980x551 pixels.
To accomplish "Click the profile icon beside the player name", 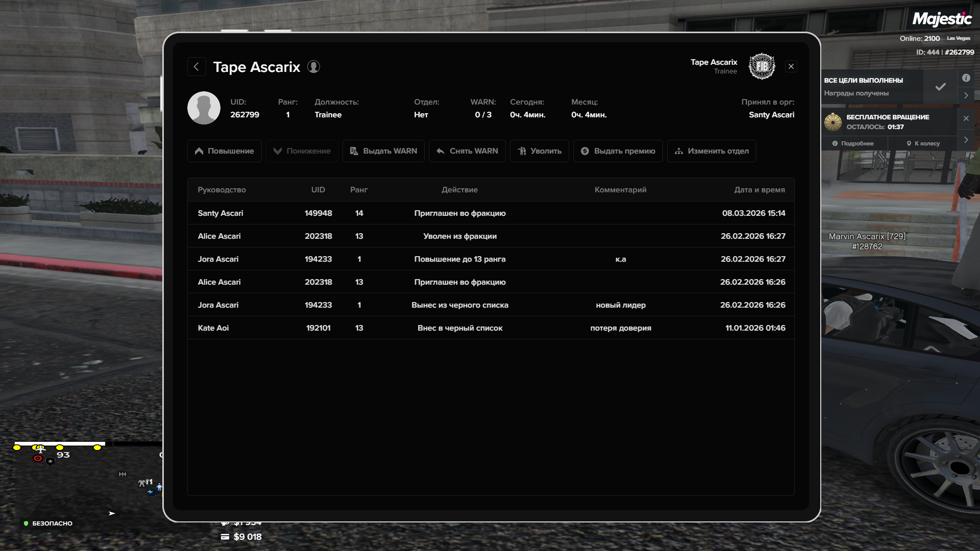I will coord(313,67).
